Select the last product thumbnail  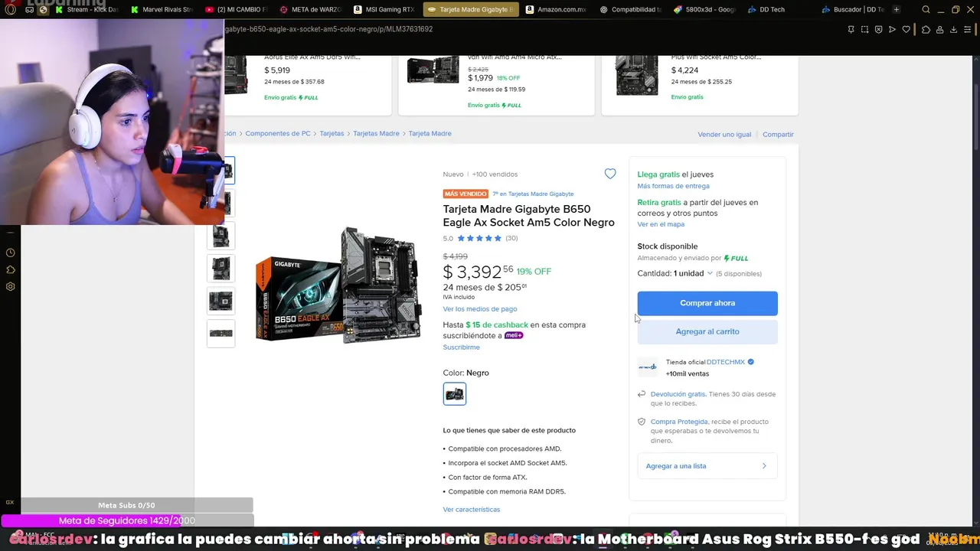pyautogui.click(x=221, y=333)
